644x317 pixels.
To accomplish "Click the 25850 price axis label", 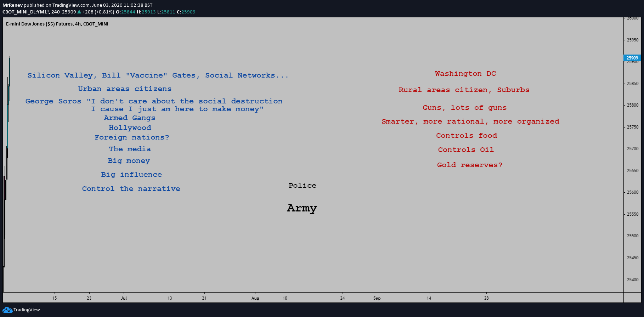I will (633, 84).
